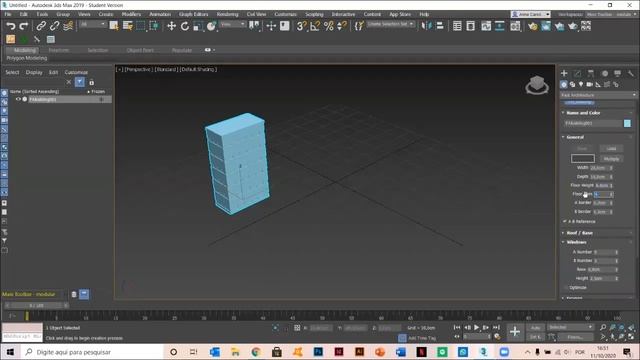Open the Motion command panel tab

pyautogui.click(x=604, y=73)
